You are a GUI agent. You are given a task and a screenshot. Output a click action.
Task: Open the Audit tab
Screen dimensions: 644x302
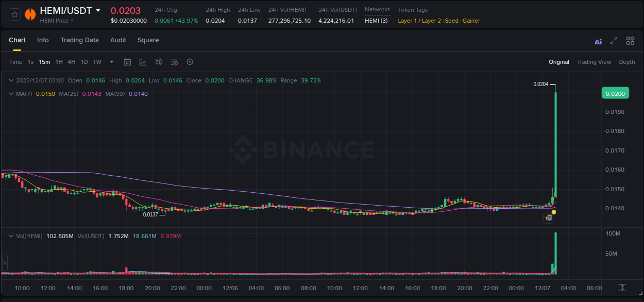coord(118,40)
